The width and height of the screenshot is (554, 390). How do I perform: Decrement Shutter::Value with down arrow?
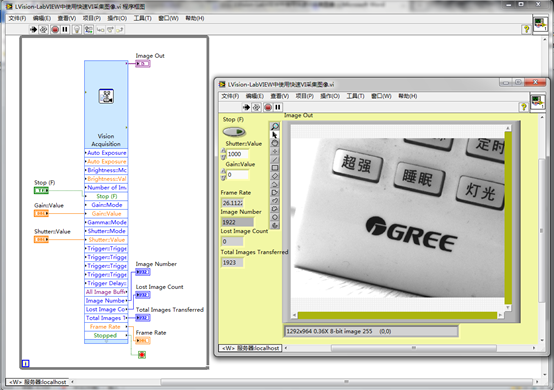pyautogui.click(x=223, y=157)
